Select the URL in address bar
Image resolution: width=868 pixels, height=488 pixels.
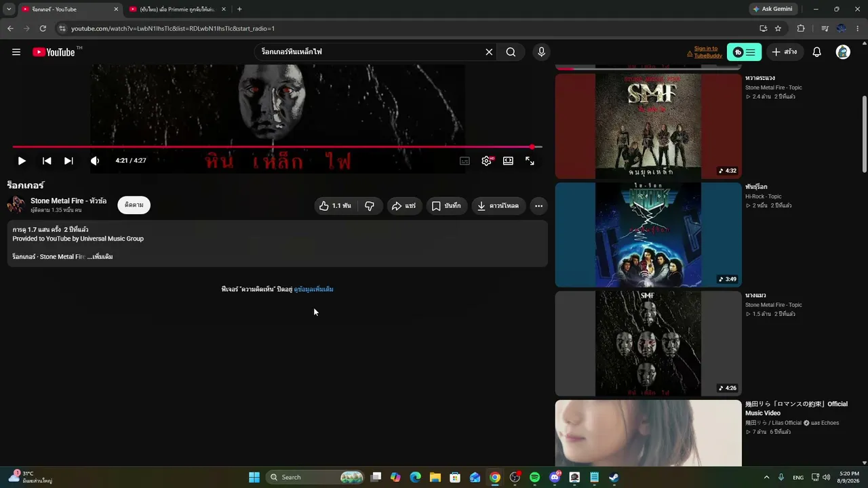pos(173,28)
